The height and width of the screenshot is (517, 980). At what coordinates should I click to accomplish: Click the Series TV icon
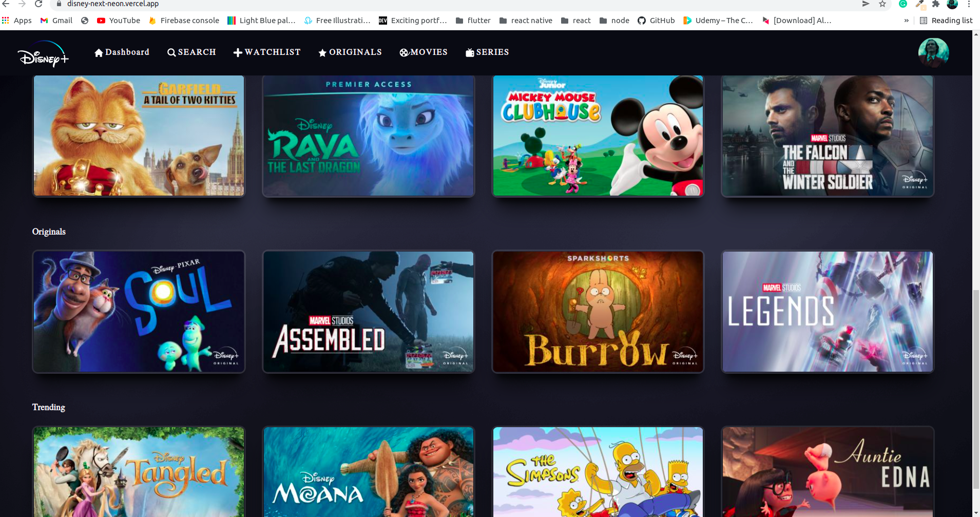click(x=470, y=52)
